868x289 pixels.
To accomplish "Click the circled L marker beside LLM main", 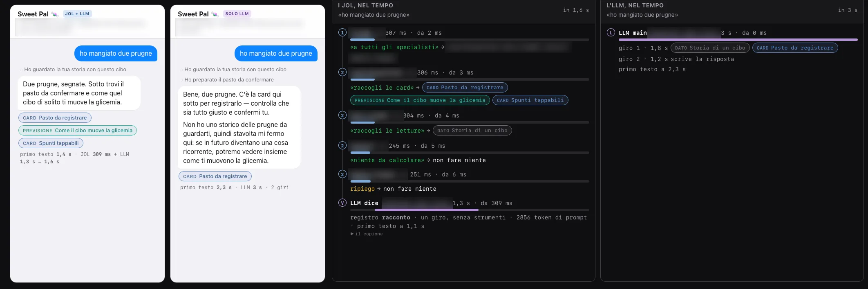I will (611, 32).
